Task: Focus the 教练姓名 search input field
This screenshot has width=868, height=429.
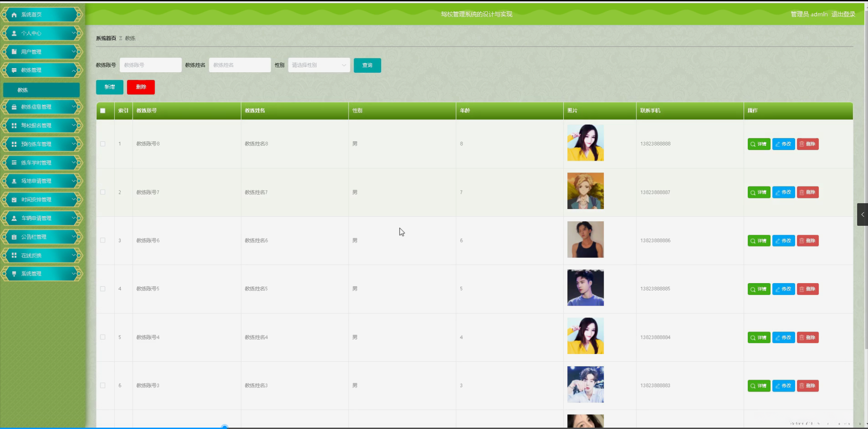Action: [x=240, y=65]
